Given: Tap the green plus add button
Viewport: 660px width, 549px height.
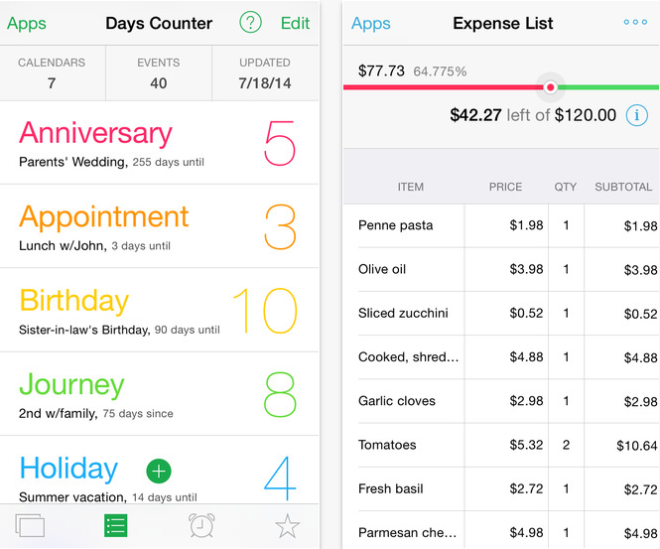Looking at the screenshot, I should 158,471.
